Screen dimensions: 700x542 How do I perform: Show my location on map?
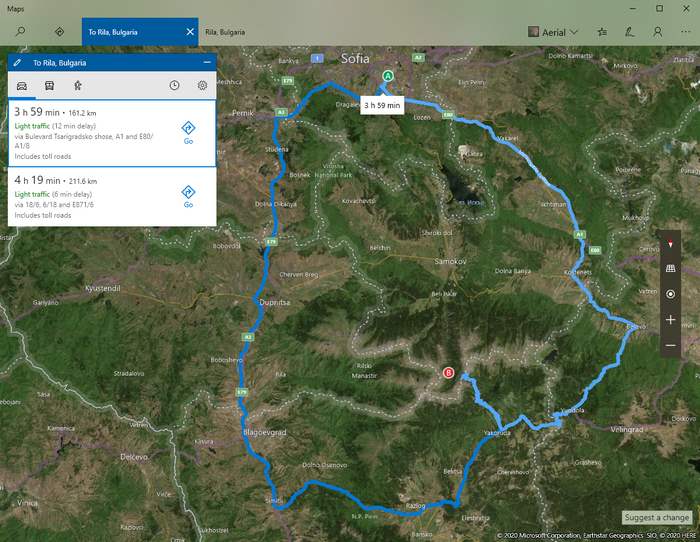[x=670, y=294]
